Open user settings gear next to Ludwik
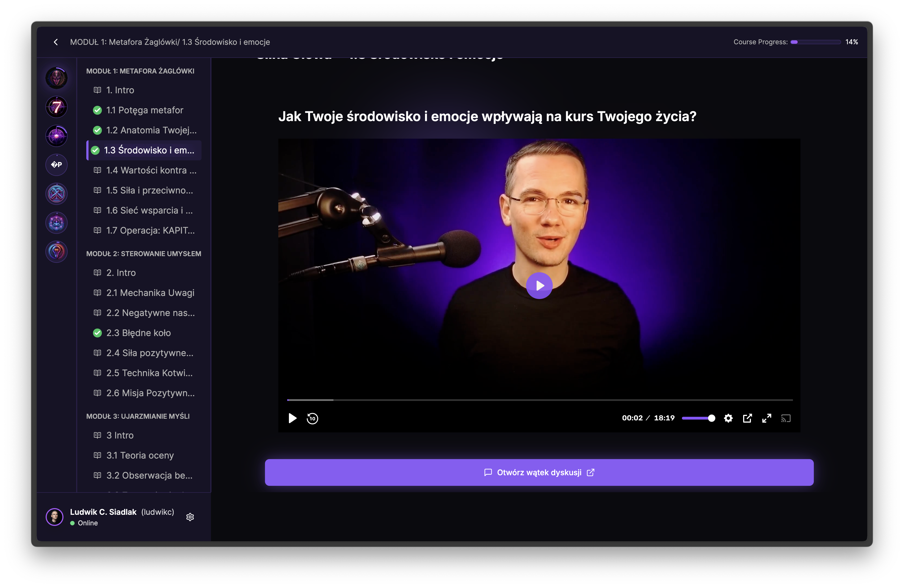This screenshot has height=588, width=904. (x=190, y=517)
